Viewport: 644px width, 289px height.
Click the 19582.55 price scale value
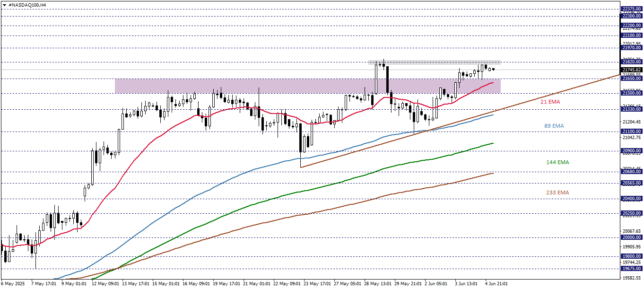coord(632,278)
